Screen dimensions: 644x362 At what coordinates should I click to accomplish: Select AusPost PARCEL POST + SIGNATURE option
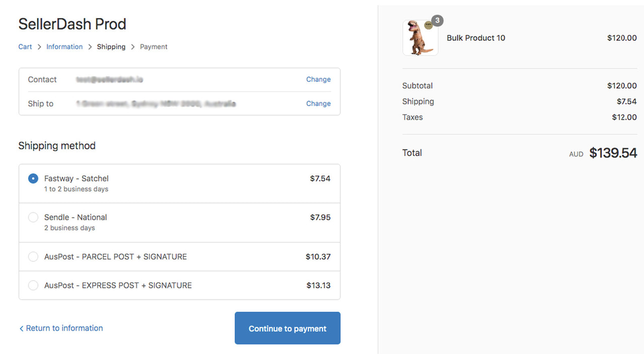click(33, 256)
